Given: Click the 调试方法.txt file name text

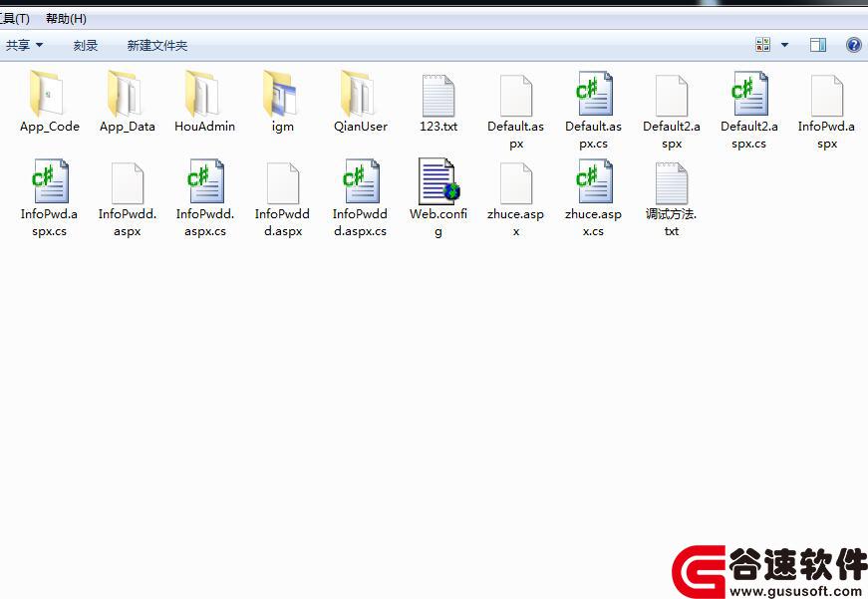Looking at the screenshot, I should (671, 222).
